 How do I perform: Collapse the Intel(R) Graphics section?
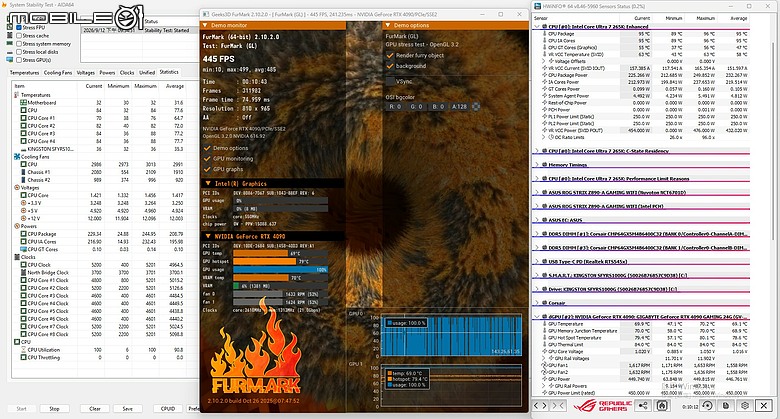[208, 184]
